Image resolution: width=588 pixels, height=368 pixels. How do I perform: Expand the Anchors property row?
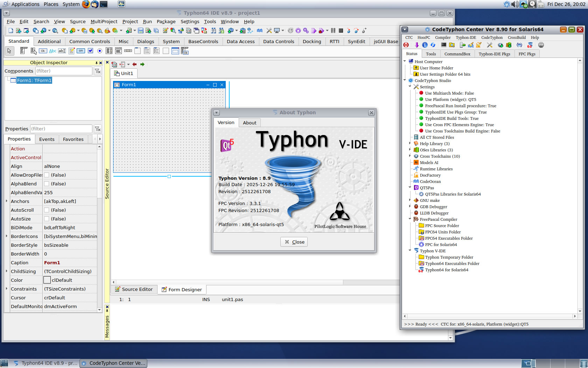7,201
